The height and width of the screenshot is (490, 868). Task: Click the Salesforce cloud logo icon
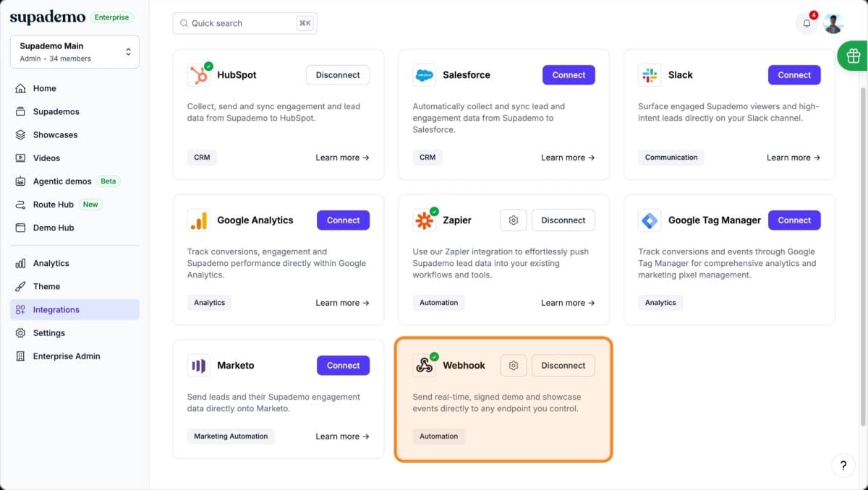click(x=424, y=75)
